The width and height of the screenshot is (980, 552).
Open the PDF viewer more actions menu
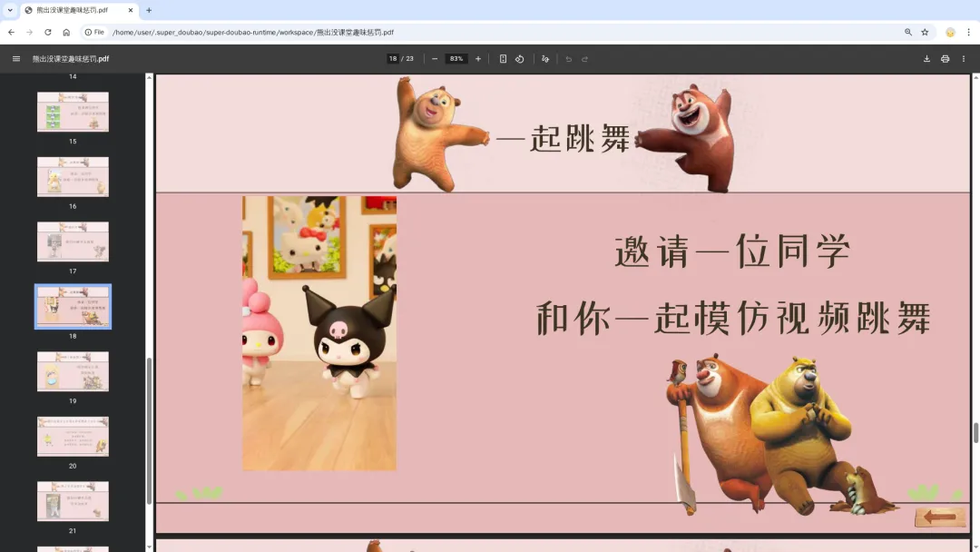click(964, 59)
